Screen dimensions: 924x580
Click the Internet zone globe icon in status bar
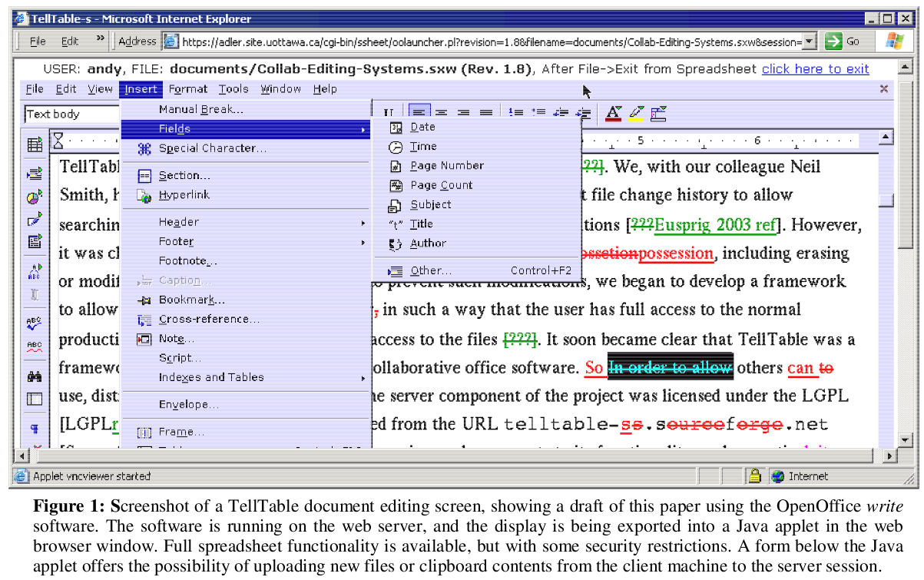[778, 476]
